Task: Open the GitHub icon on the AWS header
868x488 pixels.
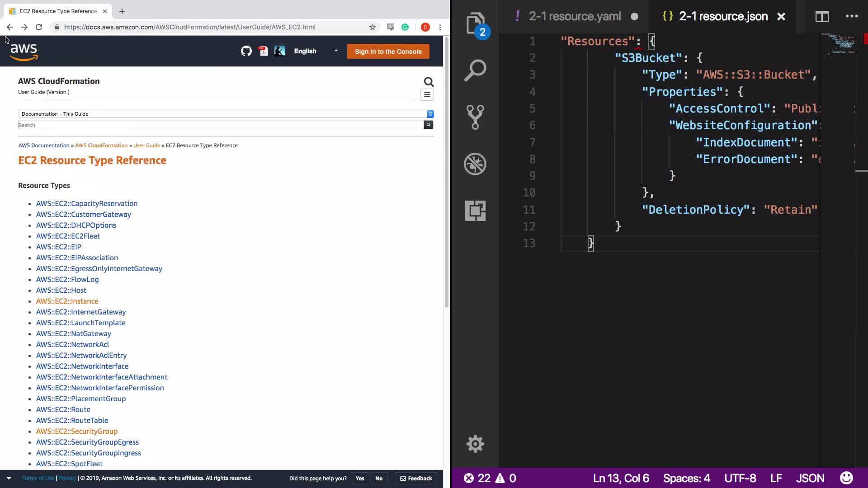Action: [246, 51]
